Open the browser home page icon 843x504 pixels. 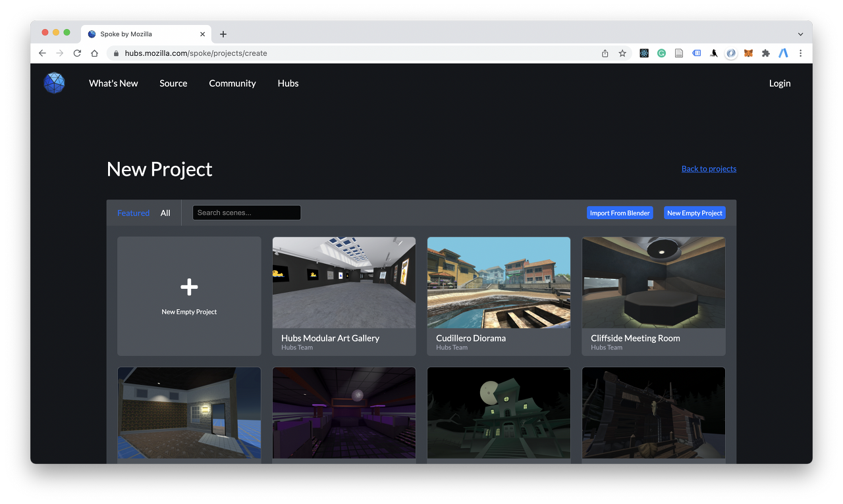coord(94,53)
